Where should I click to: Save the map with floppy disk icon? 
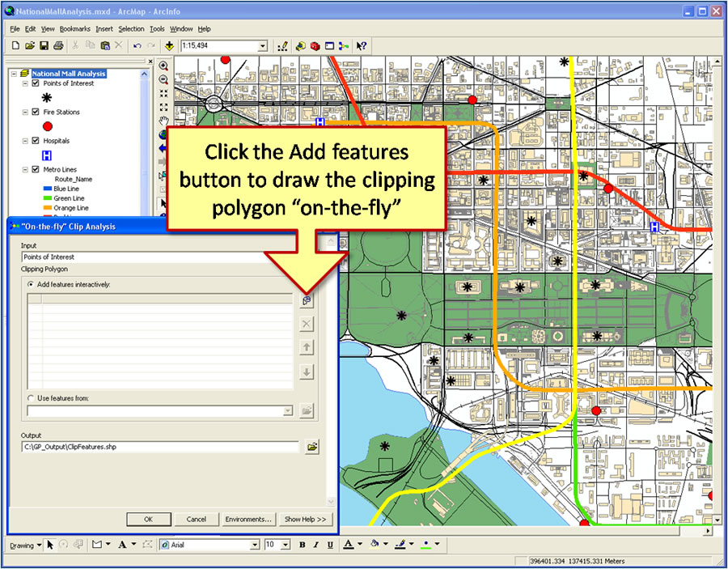(44, 45)
